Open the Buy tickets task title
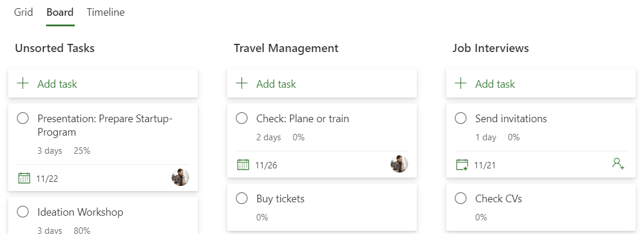 (x=280, y=198)
